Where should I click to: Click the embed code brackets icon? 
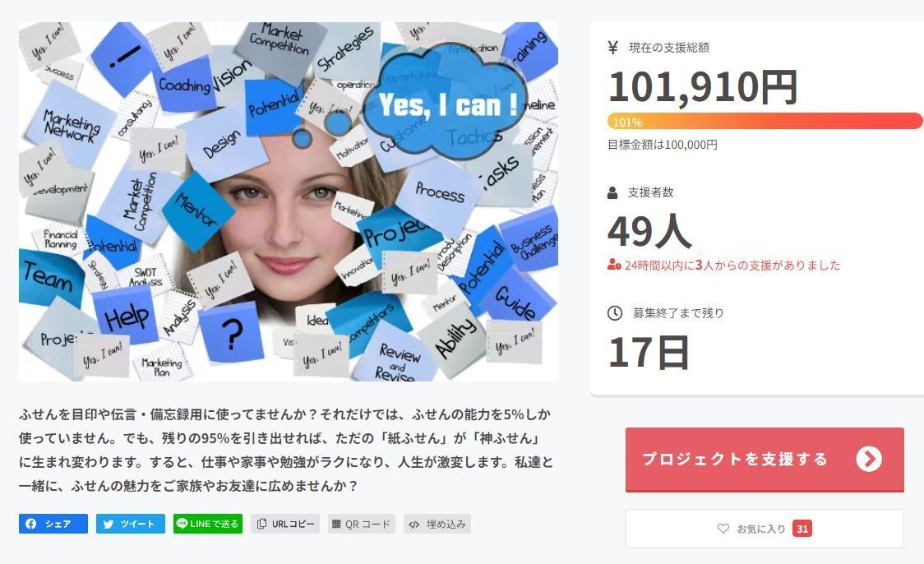(x=414, y=524)
